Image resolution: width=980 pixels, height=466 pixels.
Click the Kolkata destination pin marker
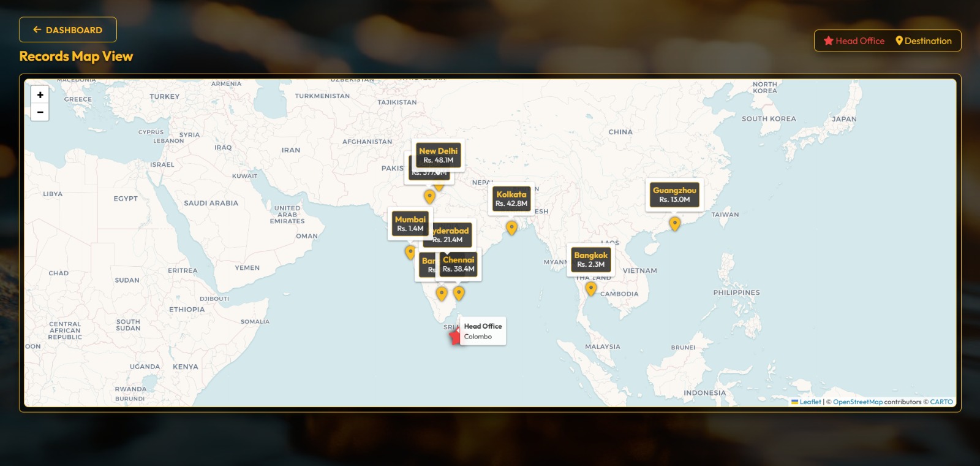pyautogui.click(x=511, y=228)
